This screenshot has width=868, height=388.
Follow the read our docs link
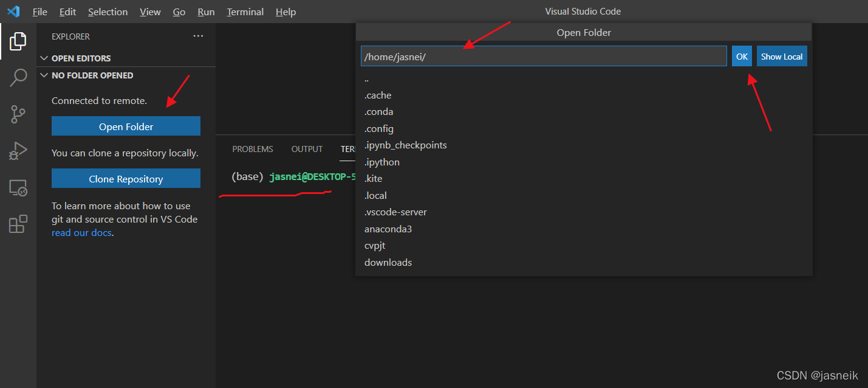click(x=81, y=233)
